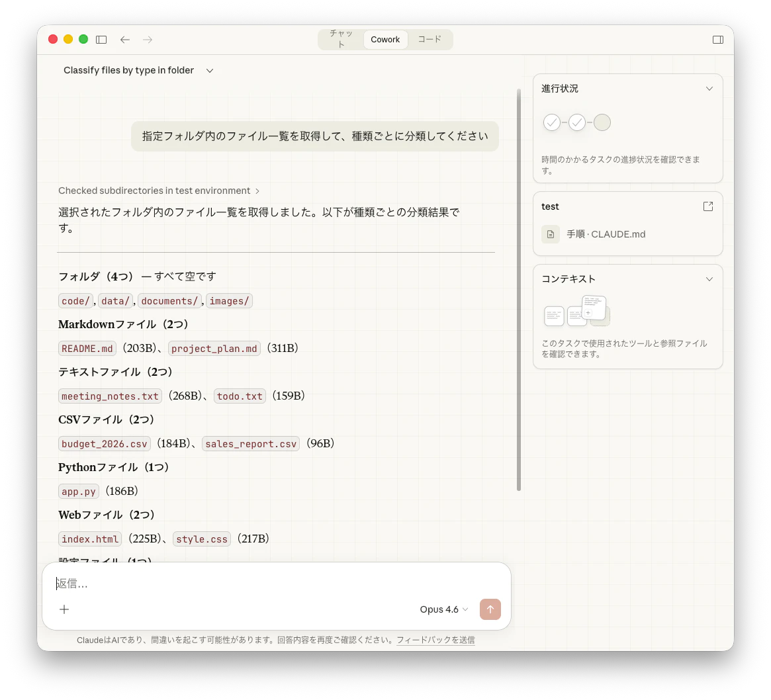Minimize window with yellow button

pyautogui.click(x=68, y=39)
